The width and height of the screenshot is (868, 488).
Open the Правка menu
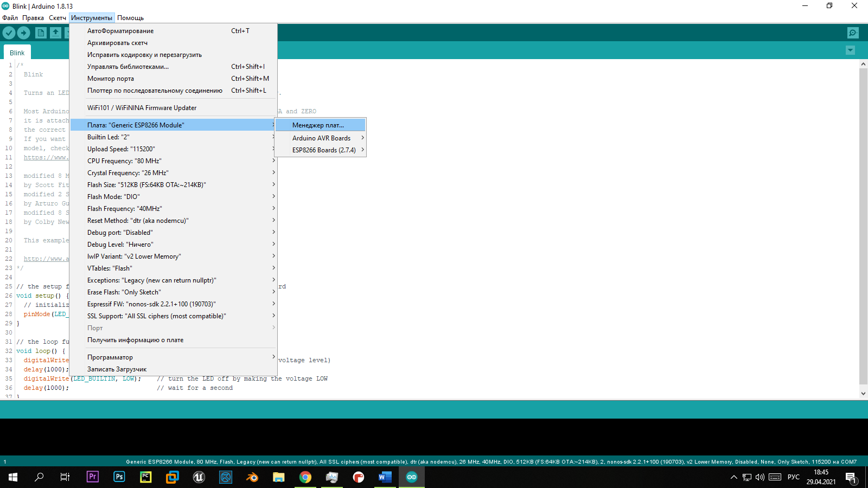33,18
